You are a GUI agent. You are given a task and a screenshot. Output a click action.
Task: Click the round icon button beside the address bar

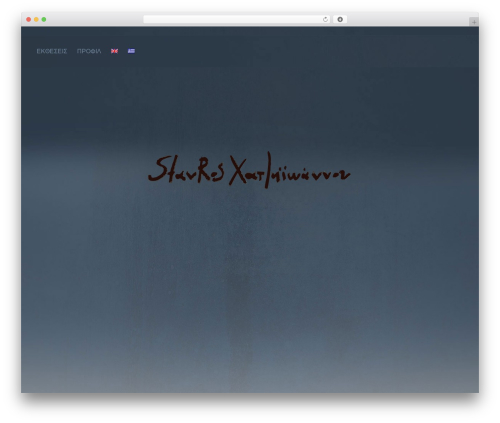coord(340,20)
